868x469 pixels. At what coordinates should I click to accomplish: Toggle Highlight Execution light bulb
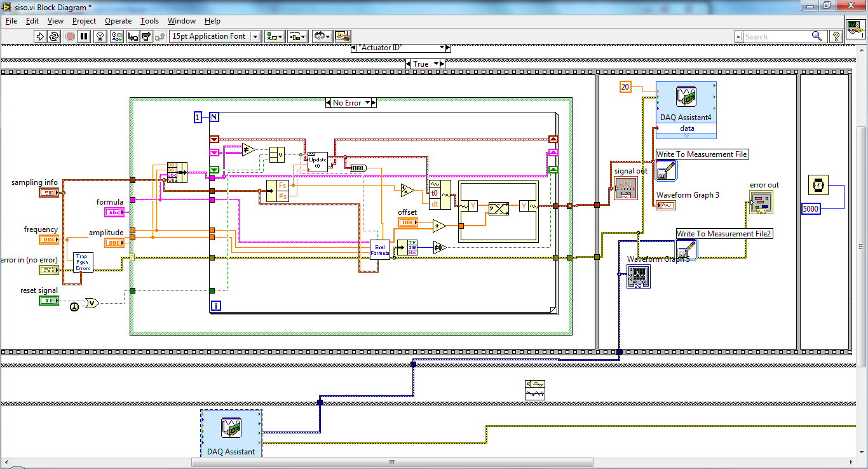(100, 36)
